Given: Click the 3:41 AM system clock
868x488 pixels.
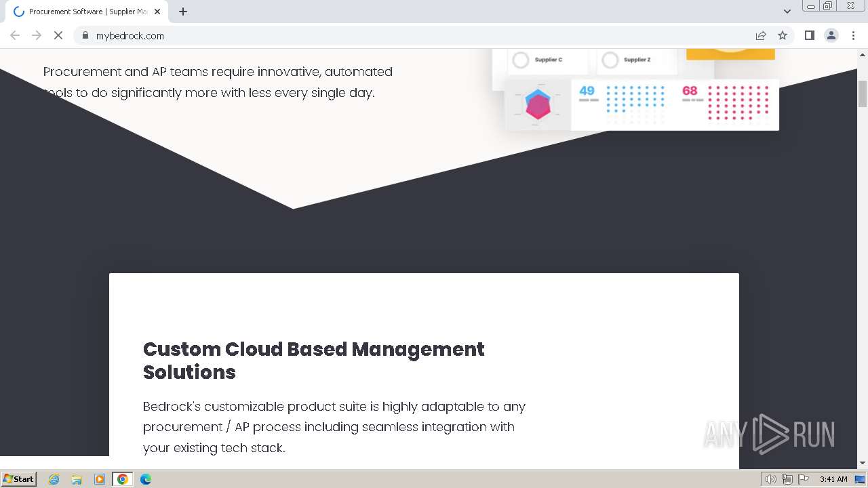Looking at the screenshot, I should click(x=833, y=479).
